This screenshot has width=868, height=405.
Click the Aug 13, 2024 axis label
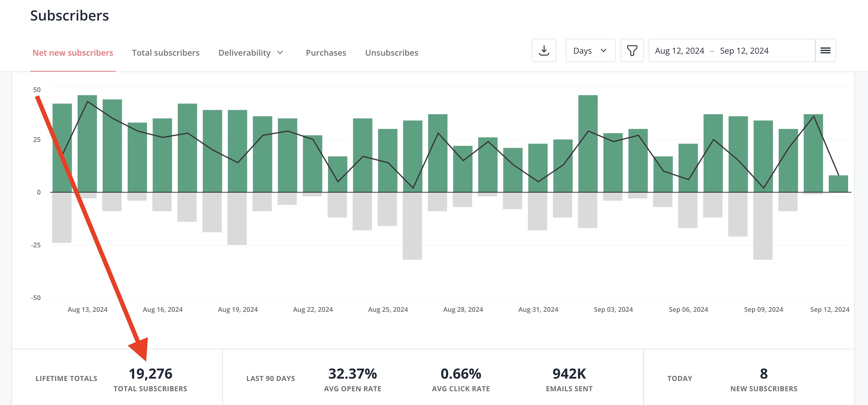click(88, 309)
